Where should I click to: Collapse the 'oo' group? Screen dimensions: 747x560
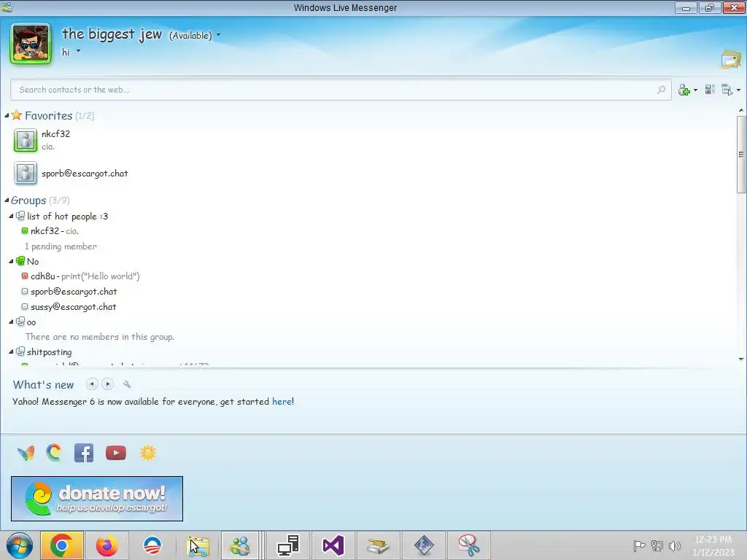pos(11,322)
